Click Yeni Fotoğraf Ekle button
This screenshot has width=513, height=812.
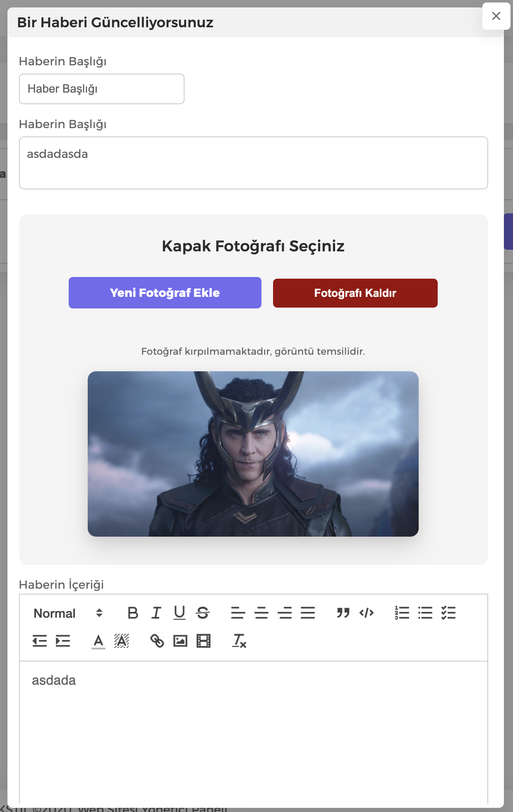pos(165,293)
